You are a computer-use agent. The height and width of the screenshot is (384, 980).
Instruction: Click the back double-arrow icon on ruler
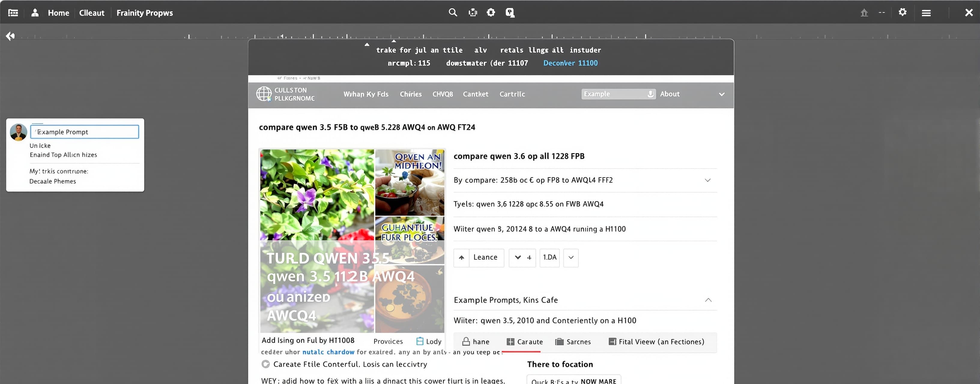tap(10, 36)
